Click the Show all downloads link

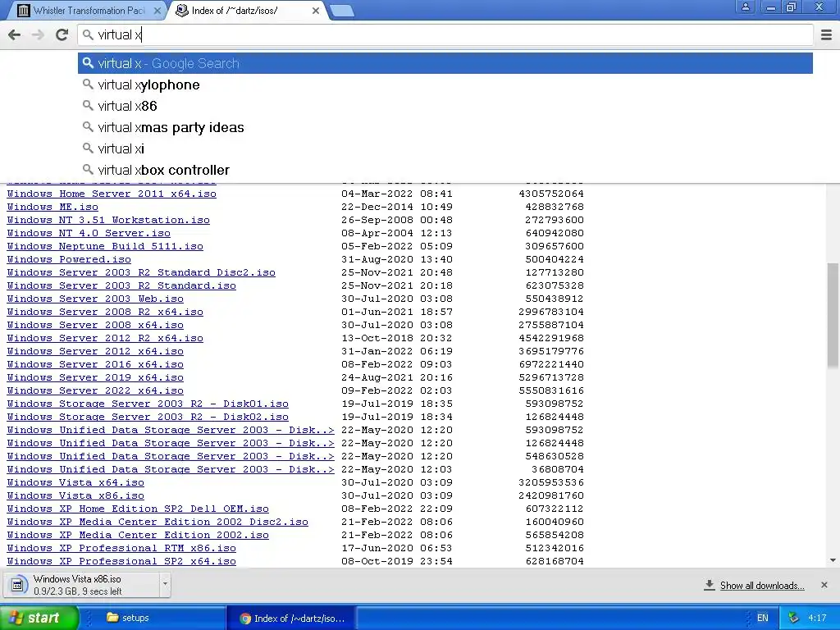(762, 586)
